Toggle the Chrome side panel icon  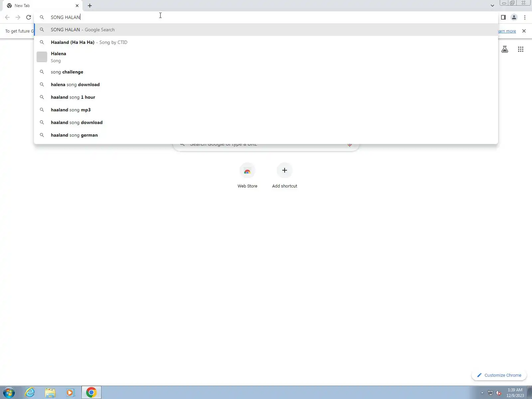click(503, 17)
